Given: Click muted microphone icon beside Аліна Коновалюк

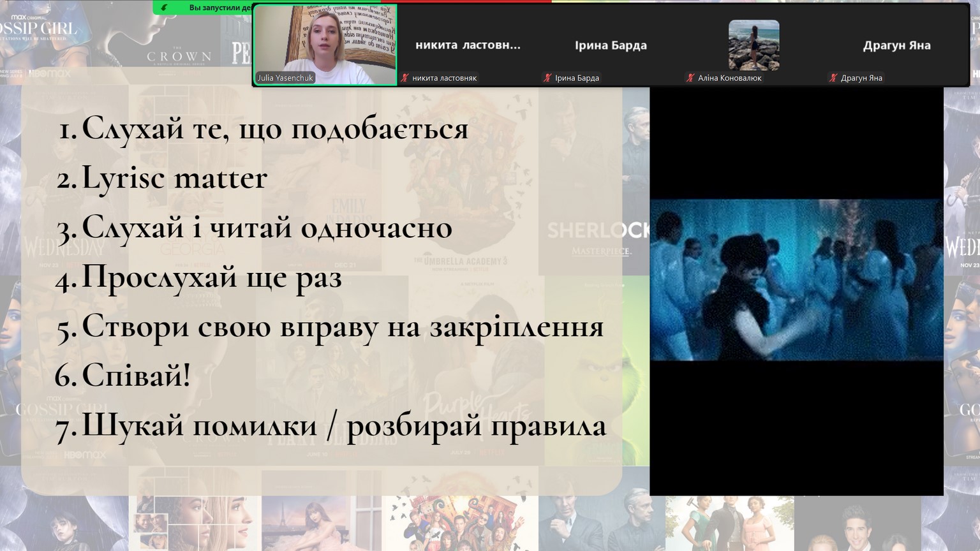Looking at the screenshot, I should [x=690, y=78].
